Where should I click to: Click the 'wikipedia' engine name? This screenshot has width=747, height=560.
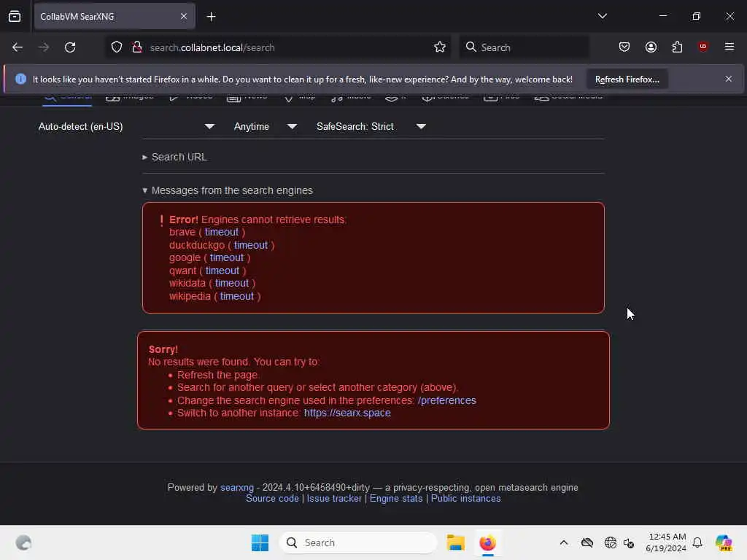(x=190, y=296)
